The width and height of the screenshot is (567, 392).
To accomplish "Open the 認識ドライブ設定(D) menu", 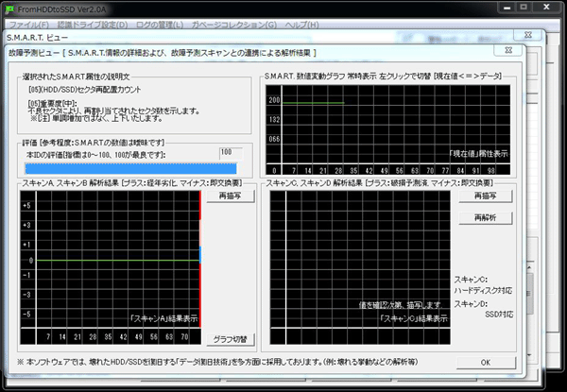I will click(93, 25).
